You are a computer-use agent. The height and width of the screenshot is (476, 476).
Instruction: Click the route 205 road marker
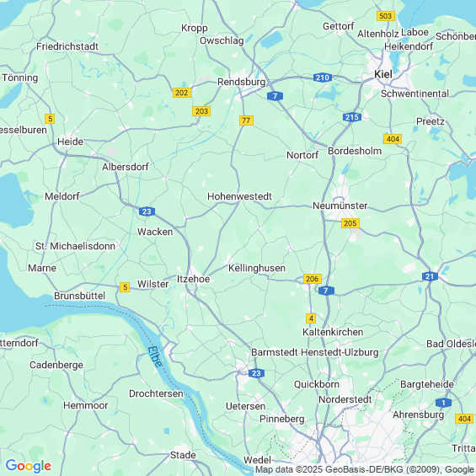(350, 223)
